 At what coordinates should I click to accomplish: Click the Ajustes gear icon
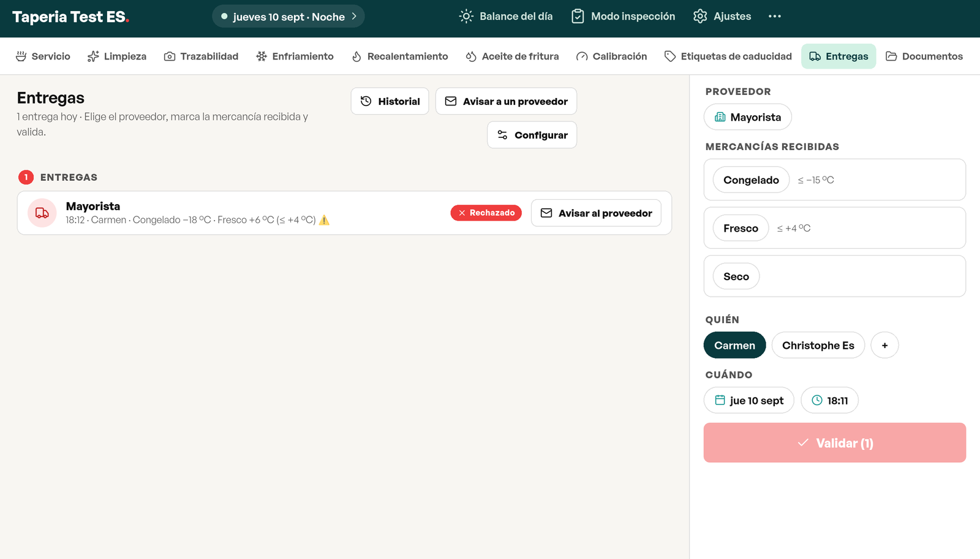[x=700, y=17]
